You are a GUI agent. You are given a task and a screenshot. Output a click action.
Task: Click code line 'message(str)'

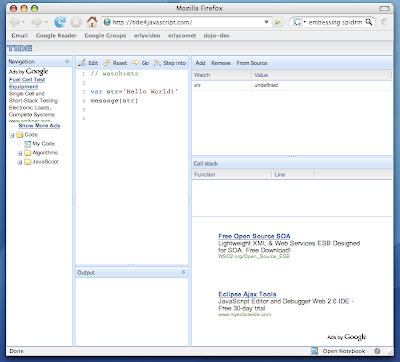[x=114, y=101]
